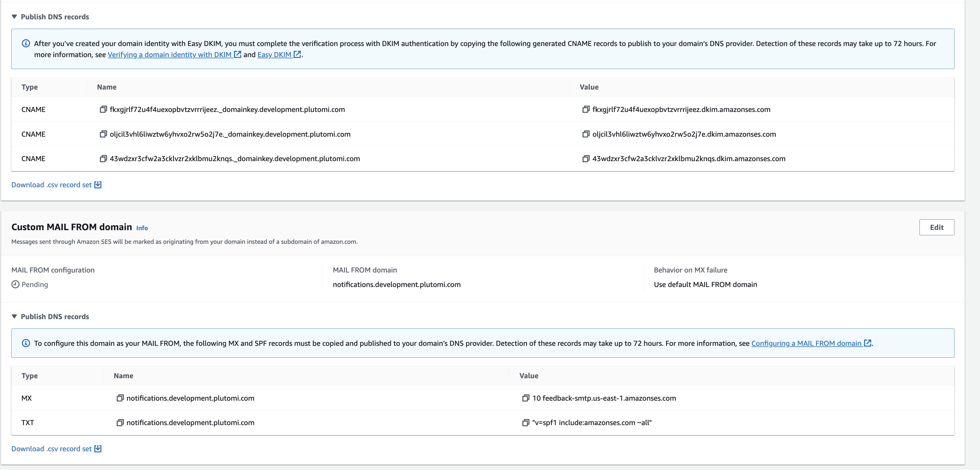
Task: Copy the 43wdzxr3cfw2 CNAME record name
Action: [103, 159]
